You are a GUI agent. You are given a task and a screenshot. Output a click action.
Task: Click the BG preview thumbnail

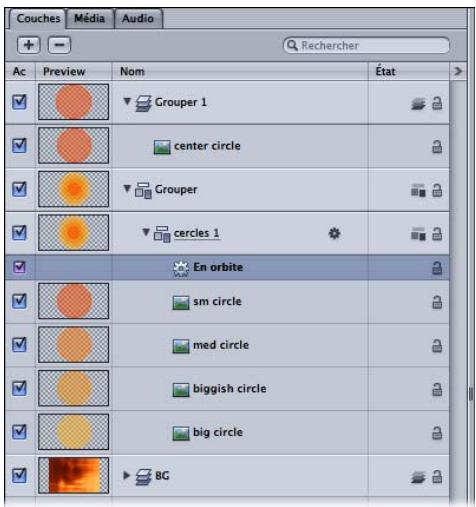tap(74, 475)
